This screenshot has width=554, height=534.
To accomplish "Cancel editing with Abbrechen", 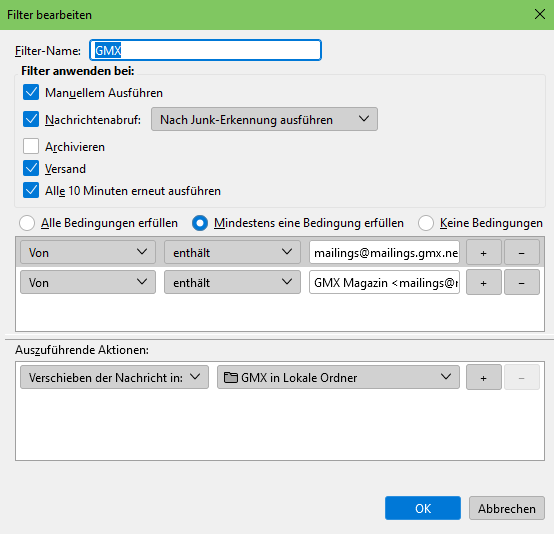I will [507, 508].
